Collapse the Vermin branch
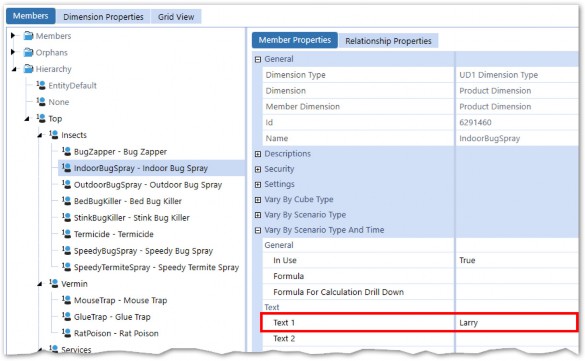The height and width of the screenshot is (361, 585). pos(40,284)
